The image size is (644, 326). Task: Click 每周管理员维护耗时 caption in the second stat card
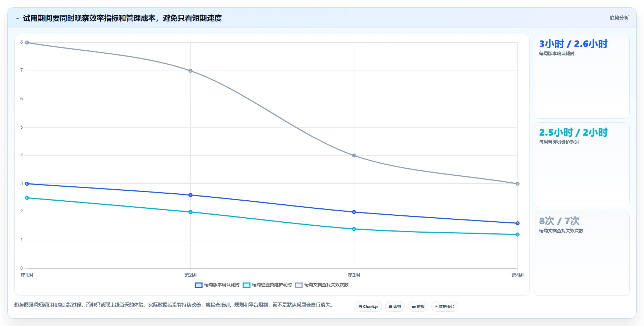coord(559,142)
